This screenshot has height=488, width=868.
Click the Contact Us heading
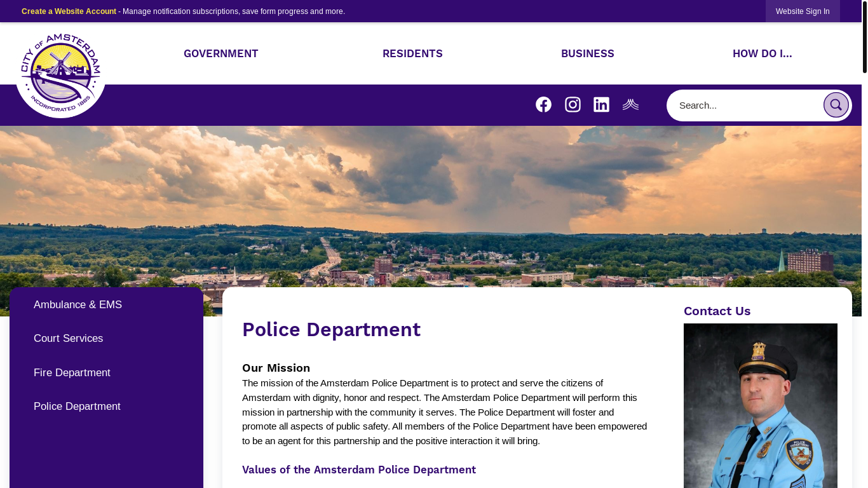coord(717,311)
